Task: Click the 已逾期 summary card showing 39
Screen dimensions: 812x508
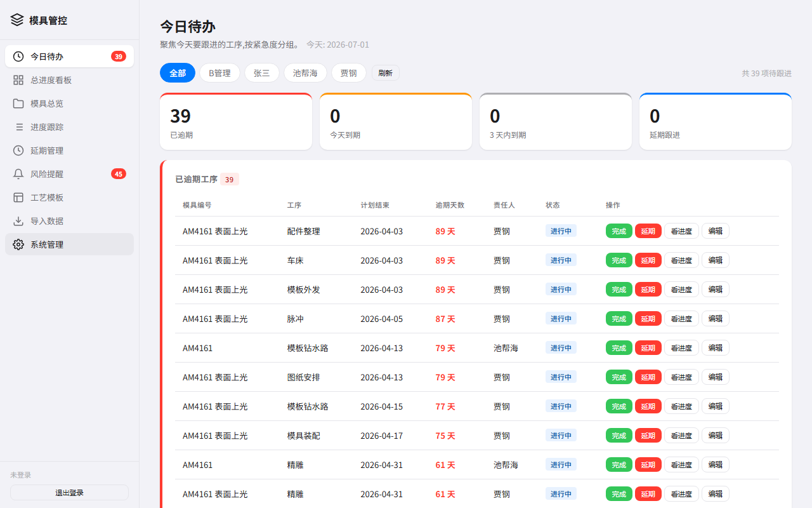Action: coord(236,121)
